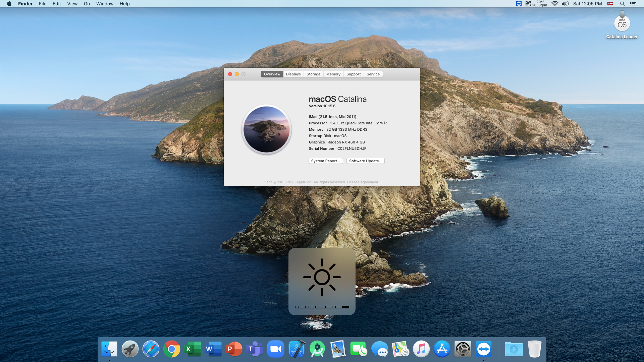Open the Go menu
644x362 pixels.
click(87, 4)
